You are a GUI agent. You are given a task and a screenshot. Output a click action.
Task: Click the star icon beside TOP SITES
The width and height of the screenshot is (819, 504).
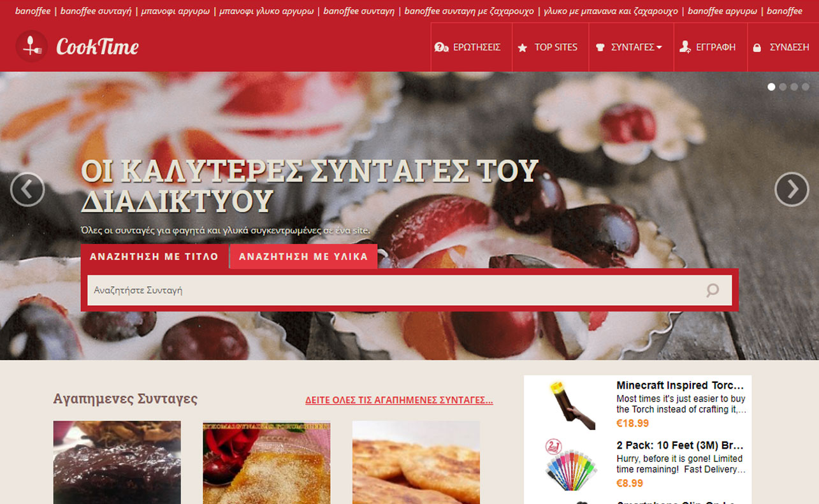pos(523,48)
